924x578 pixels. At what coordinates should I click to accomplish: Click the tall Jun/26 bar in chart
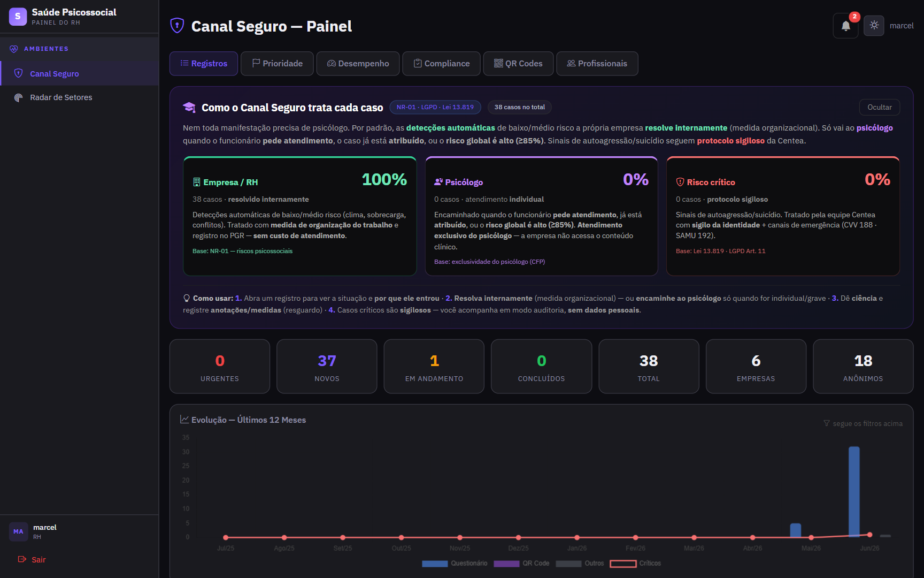click(x=854, y=491)
